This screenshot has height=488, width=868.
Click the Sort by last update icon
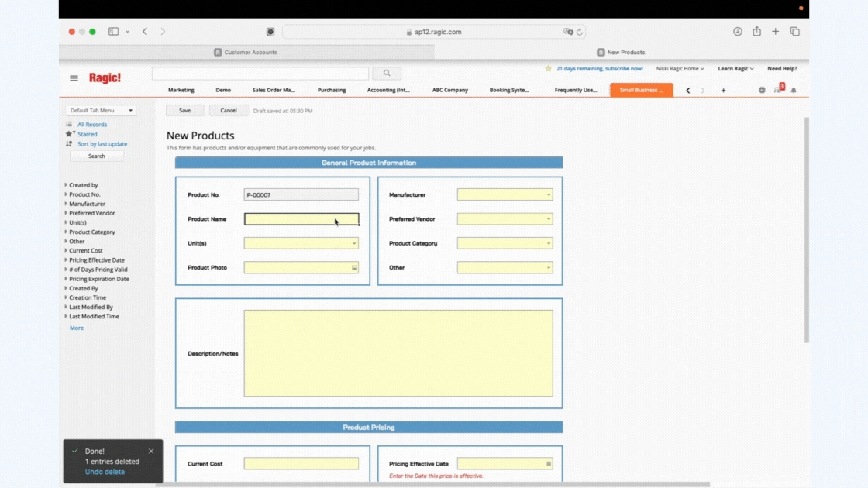69,144
